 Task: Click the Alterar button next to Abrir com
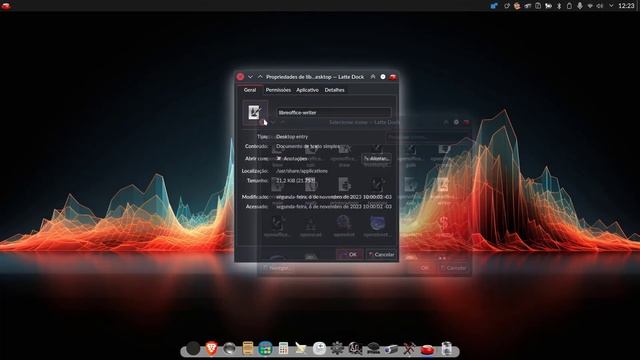click(x=376, y=158)
